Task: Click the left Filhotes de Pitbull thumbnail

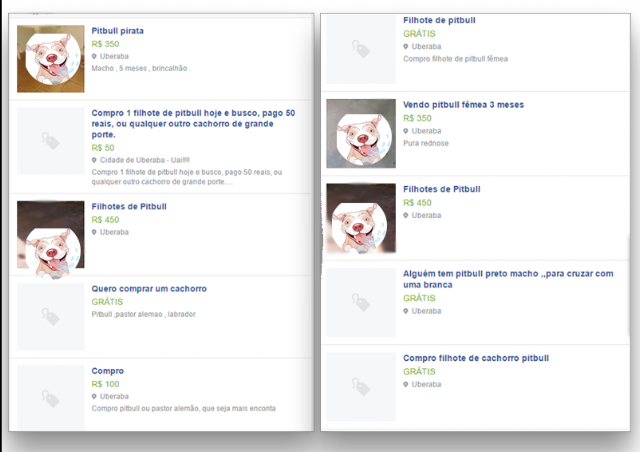Action: click(51, 234)
